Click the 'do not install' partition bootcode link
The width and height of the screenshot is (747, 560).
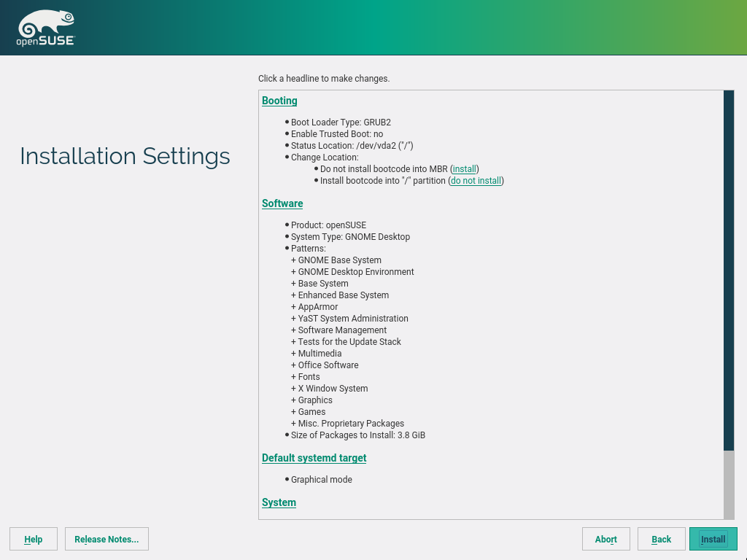pyautogui.click(x=476, y=181)
